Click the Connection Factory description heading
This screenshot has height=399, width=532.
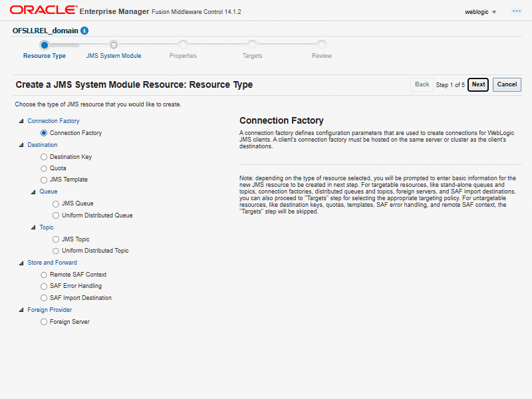[281, 121]
